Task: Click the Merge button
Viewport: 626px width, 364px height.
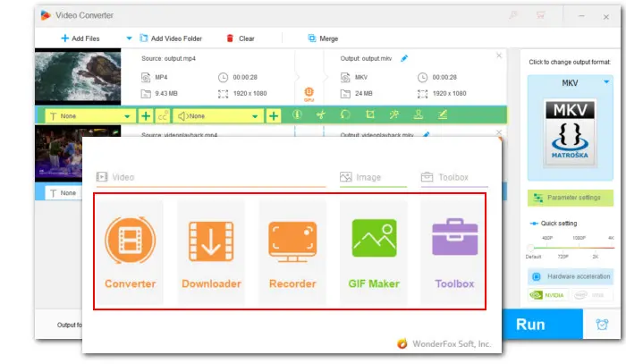Action: tap(323, 38)
